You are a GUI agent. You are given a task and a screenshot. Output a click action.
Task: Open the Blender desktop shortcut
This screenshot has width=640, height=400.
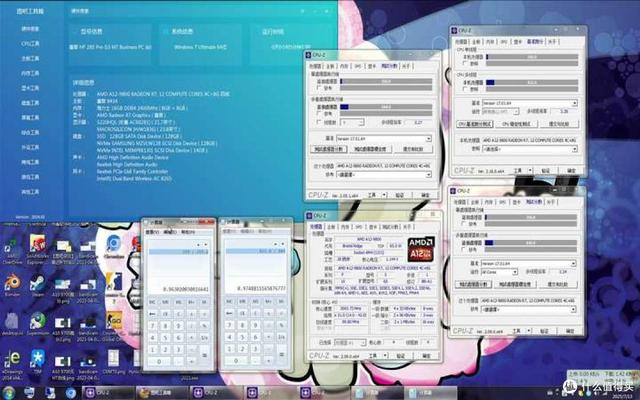(12, 284)
